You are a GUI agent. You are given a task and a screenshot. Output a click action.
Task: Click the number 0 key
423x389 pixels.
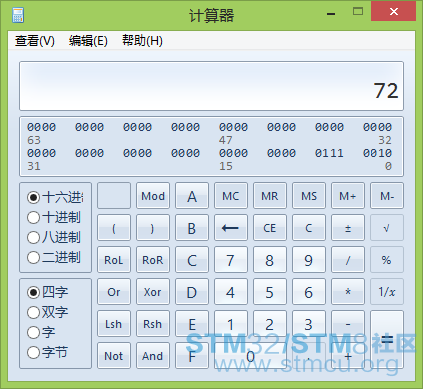click(251, 356)
